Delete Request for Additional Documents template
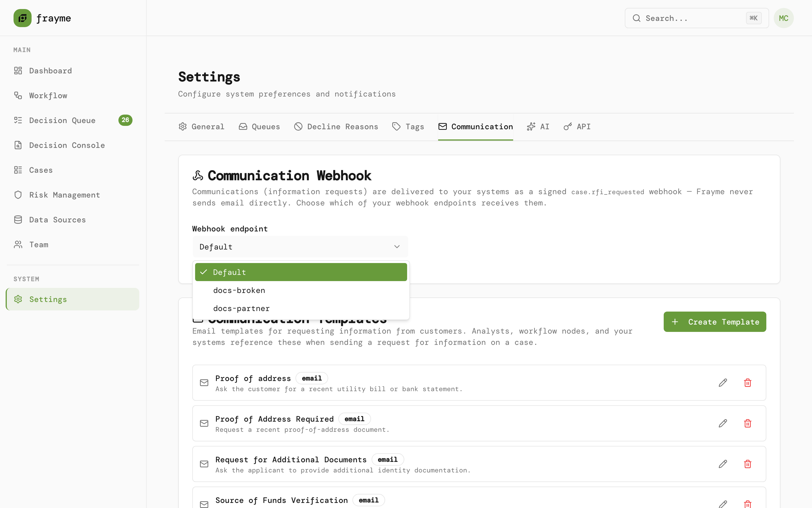812x508 pixels. tap(748, 464)
